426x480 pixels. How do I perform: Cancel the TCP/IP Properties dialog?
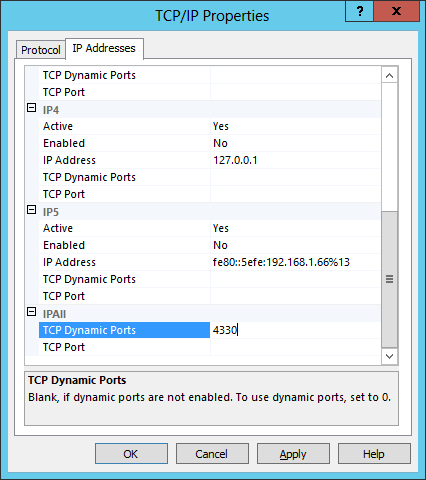(212, 454)
